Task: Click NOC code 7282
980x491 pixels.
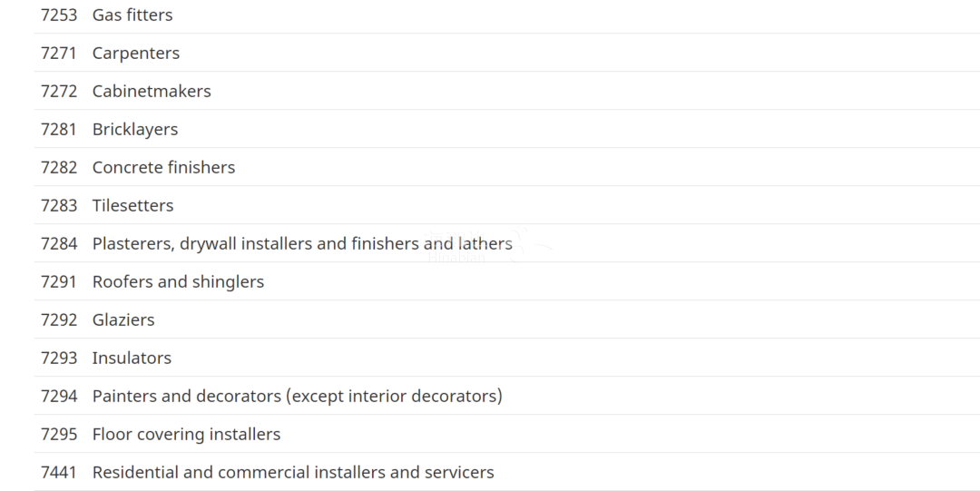Action: [59, 167]
